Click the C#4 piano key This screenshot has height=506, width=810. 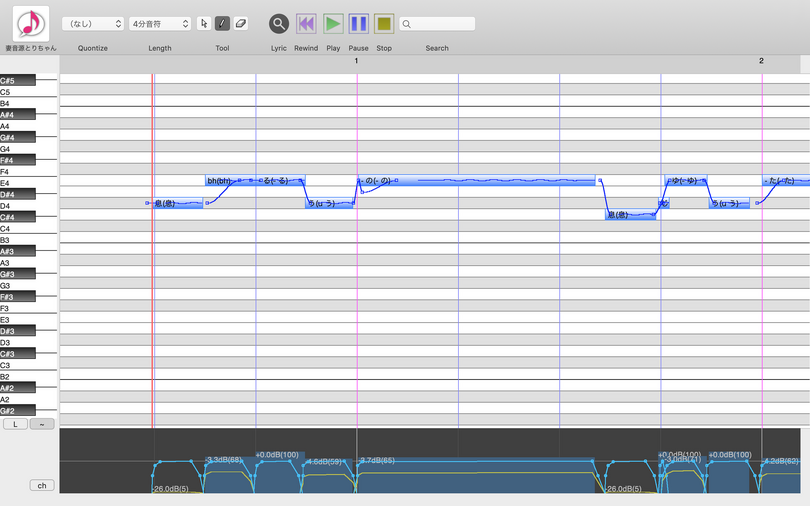(x=18, y=217)
